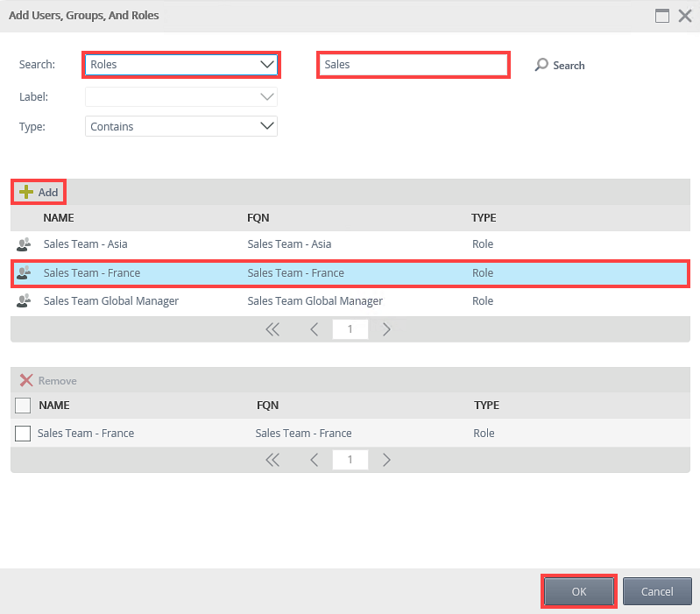This screenshot has width=700, height=614.
Task: Go to first page in upper results pager
Action: (272, 329)
